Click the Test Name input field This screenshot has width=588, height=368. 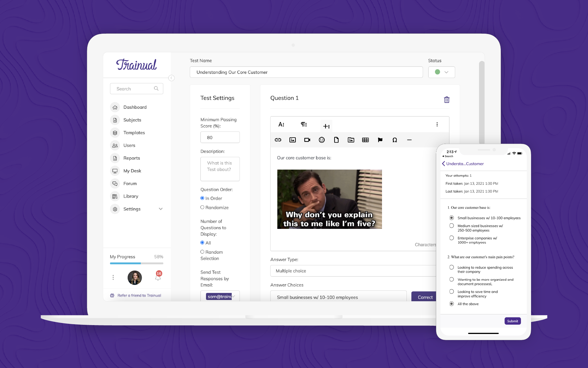click(306, 72)
